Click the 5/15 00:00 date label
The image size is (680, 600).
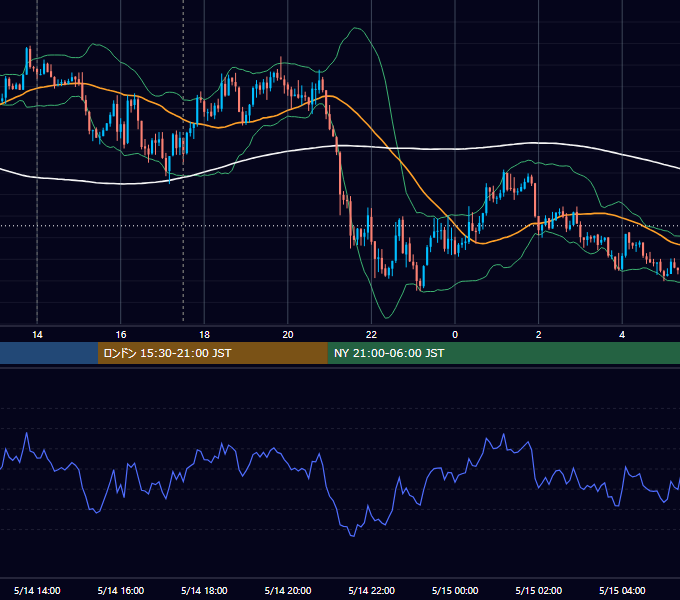pos(455,590)
